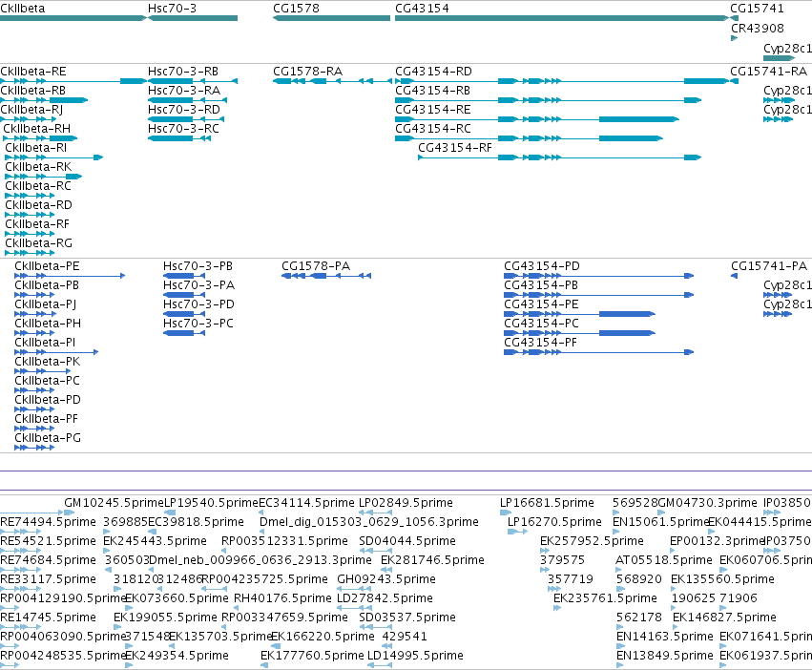Click the CG15741-PA protein
The width and height of the screenshot is (812, 670).
click(x=735, y=276)
